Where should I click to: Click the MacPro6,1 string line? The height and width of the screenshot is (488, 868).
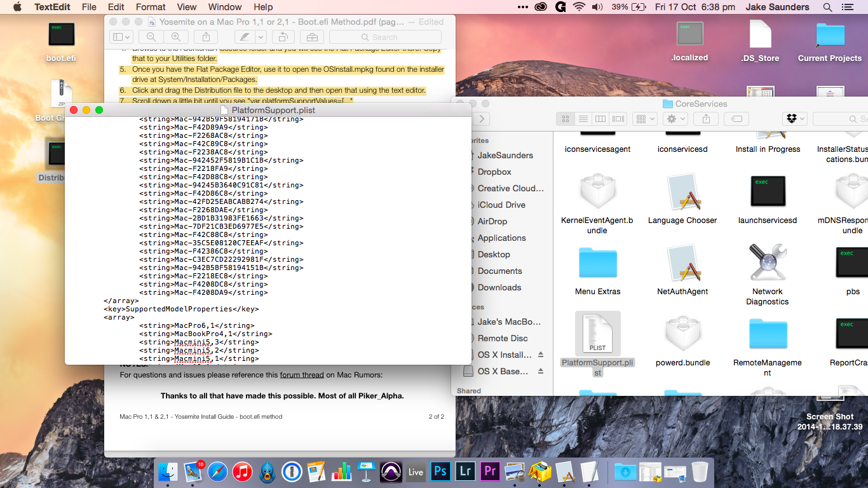click(x=197, y=325)
